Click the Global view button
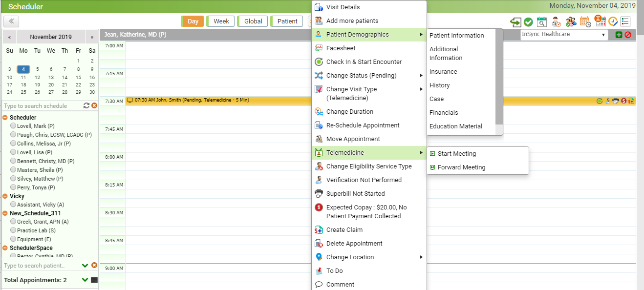The image size is (644, 290). (253, 21)
